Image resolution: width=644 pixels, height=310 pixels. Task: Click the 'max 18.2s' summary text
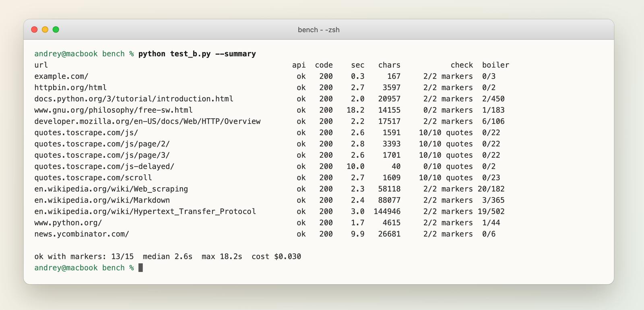tap(222, 257)
